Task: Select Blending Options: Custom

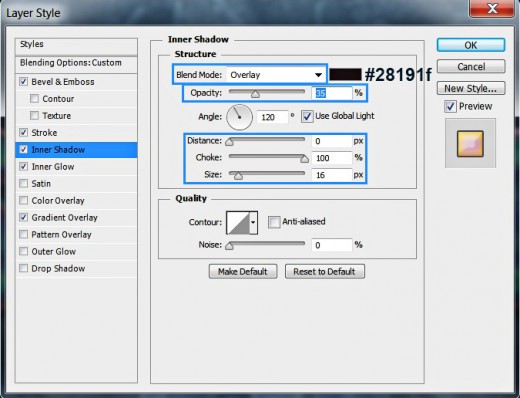Action: click(x=76, y=64)
